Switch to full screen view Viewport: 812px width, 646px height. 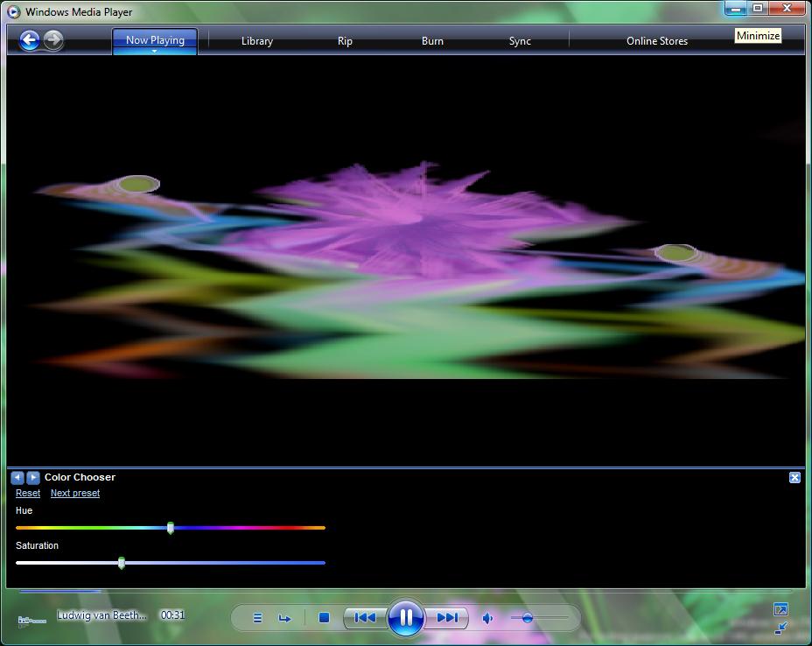tap(780, 609)
